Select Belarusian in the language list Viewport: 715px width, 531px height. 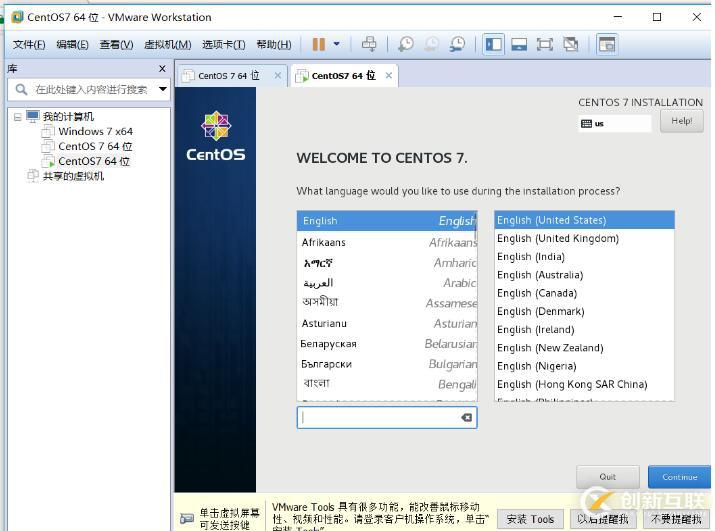387,344
